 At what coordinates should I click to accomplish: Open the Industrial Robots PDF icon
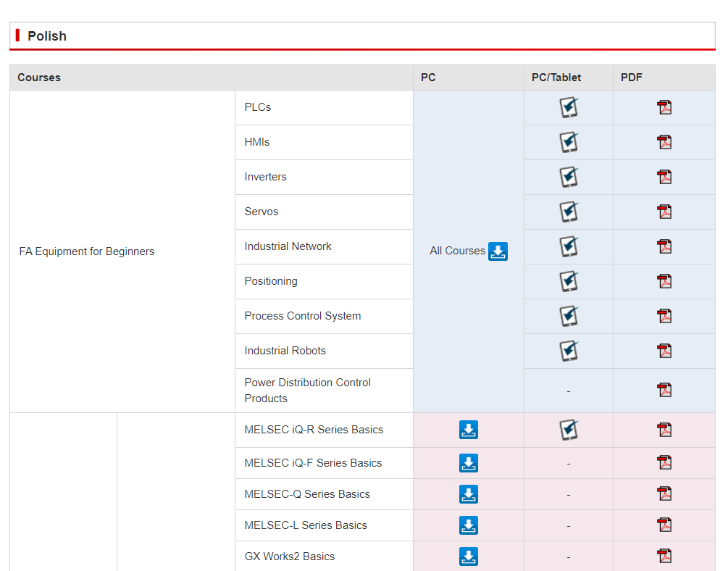pos(664,351)
